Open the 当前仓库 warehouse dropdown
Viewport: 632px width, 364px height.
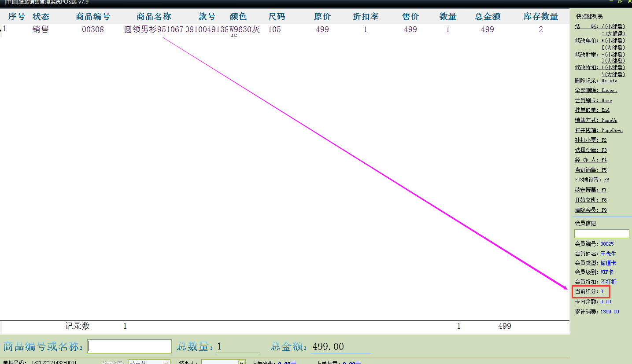[x=149, y=362]
